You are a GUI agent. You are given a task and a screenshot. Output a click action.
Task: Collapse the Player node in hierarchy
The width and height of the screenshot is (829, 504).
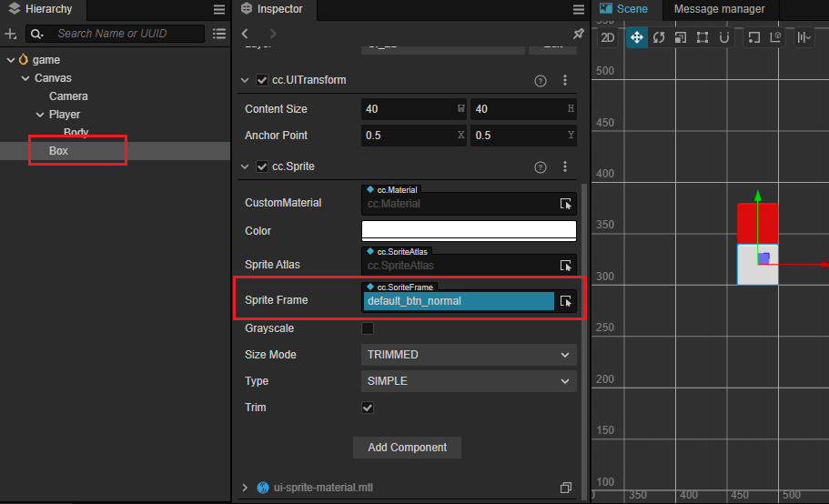click(x=40, y=115)
